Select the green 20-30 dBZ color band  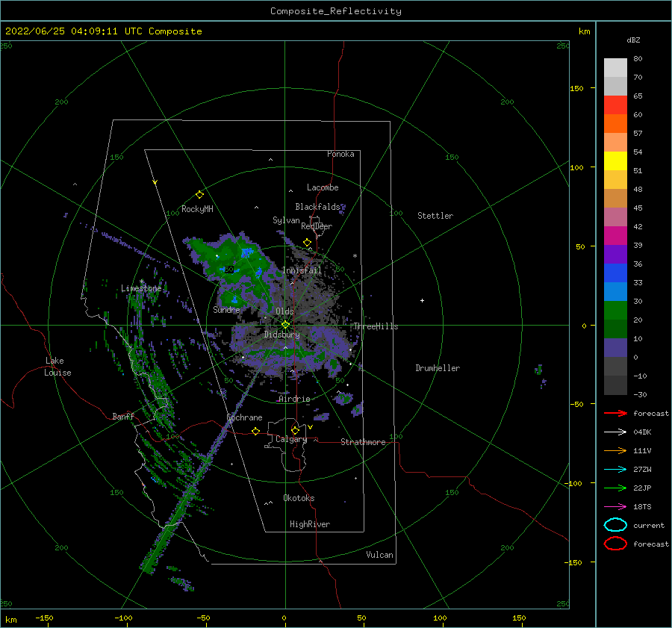point(615,311)
